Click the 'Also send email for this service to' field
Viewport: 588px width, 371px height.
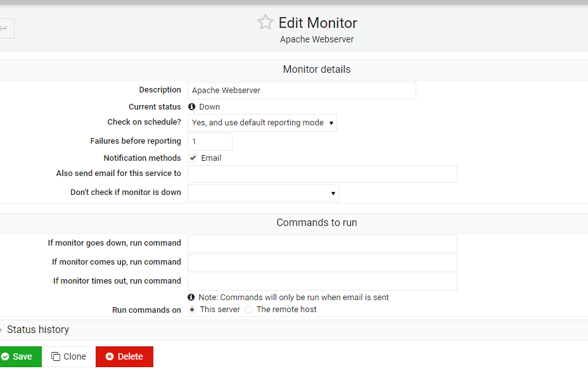(323, 174)
